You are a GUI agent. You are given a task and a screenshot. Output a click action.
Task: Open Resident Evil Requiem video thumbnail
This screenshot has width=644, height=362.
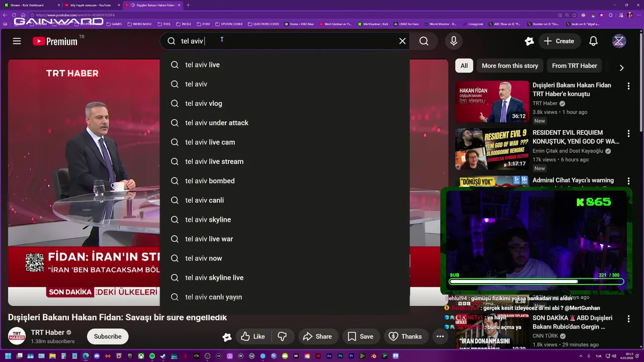[x=493, y=149]
